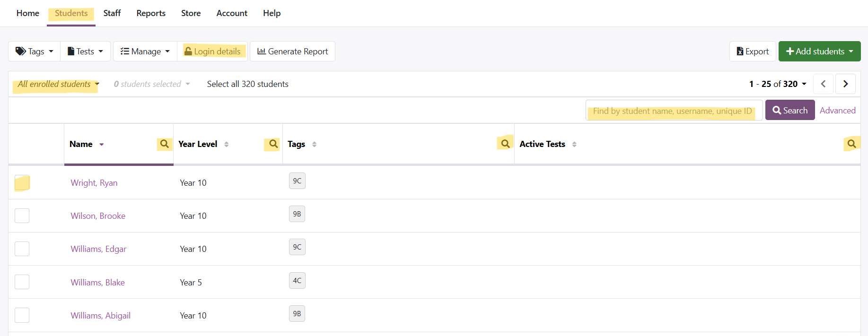Open the Tags dropdown menu
The height and width of the screenshot is (336, 868).
click(35, 52)
